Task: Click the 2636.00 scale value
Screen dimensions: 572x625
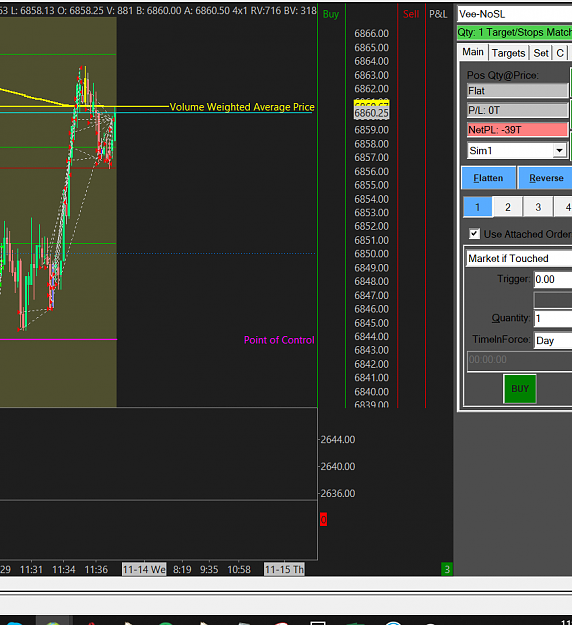Action: [338, 493]
